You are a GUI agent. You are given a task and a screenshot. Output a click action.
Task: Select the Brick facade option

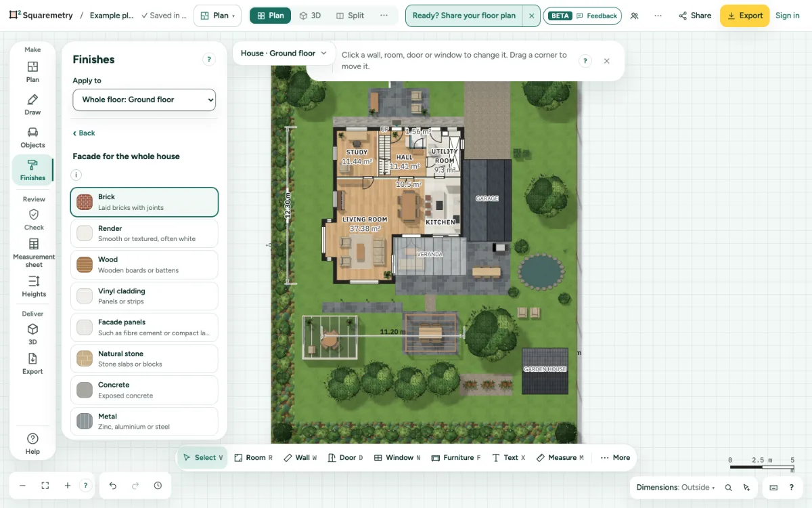[x=144, y=202]
